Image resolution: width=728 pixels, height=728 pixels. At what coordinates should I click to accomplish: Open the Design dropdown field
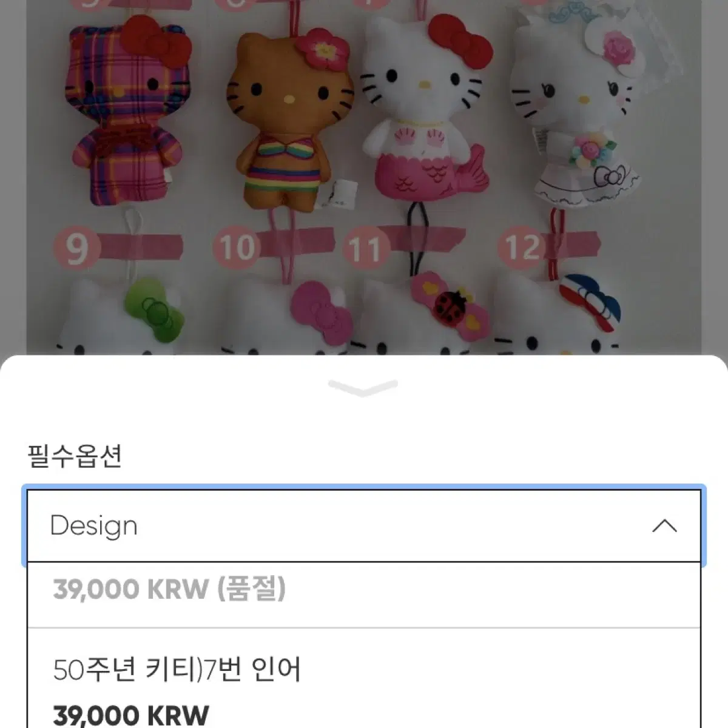(x=364, y=525)
